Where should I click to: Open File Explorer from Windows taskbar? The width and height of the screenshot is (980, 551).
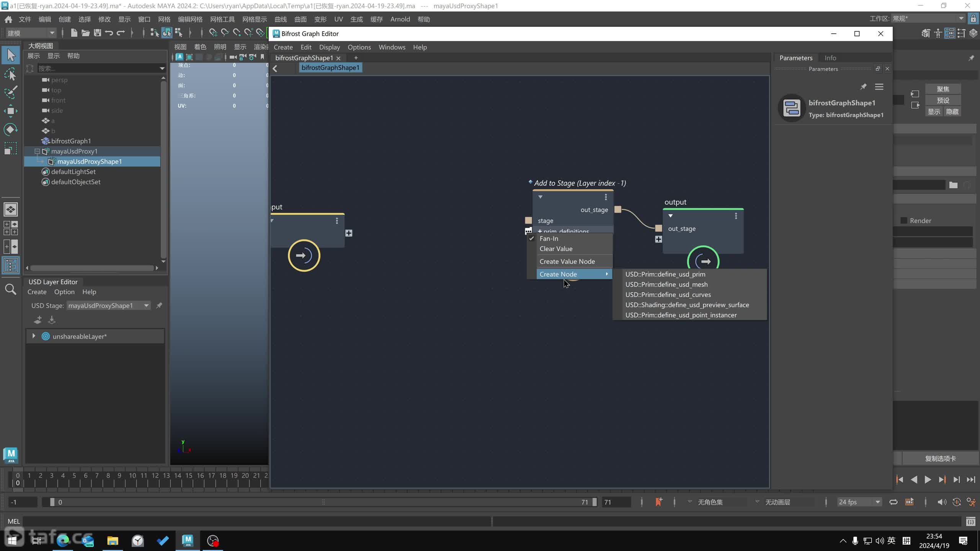(113, 541)
